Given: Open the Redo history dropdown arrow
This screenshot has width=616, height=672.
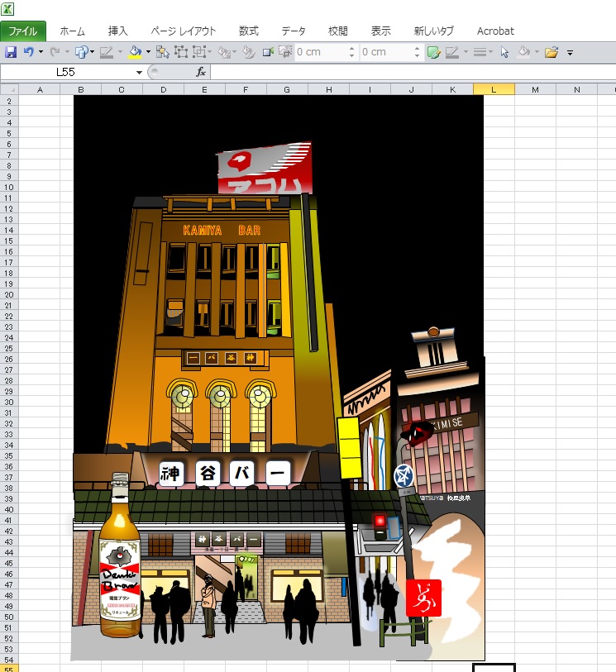Looking at the screenshot, I should (67, 52).
